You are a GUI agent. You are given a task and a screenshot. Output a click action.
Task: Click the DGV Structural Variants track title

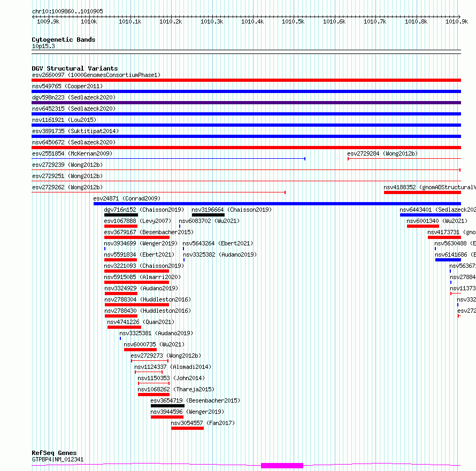point(75,68)
